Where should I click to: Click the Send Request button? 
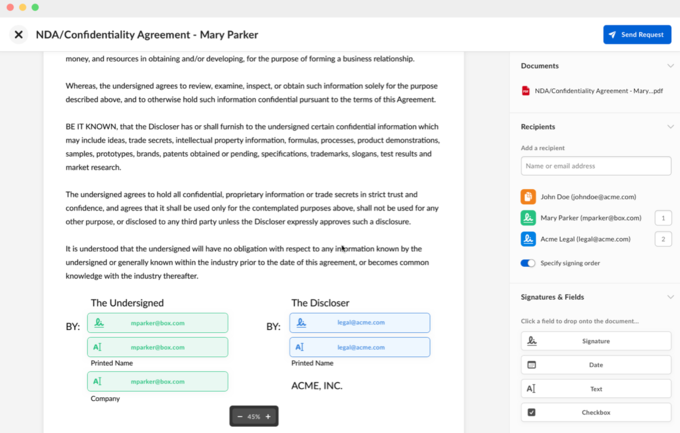tap(637, 35)
